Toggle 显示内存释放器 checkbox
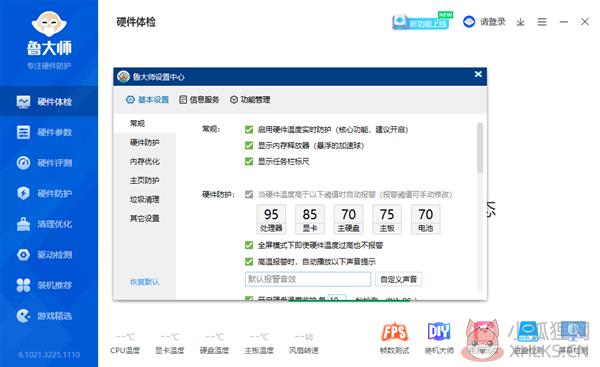This screenshot has width=600, height=367. (x=249, y=145)
